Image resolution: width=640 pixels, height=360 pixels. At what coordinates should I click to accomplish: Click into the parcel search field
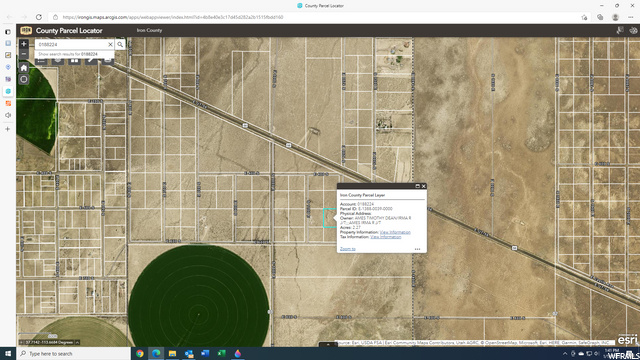[71, 44]
